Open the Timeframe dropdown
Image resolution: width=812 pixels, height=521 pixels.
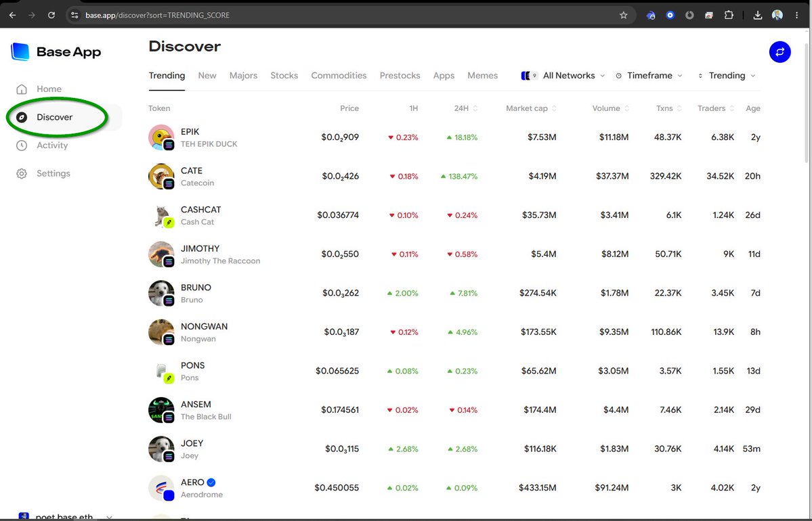click(x=649, y=76)
